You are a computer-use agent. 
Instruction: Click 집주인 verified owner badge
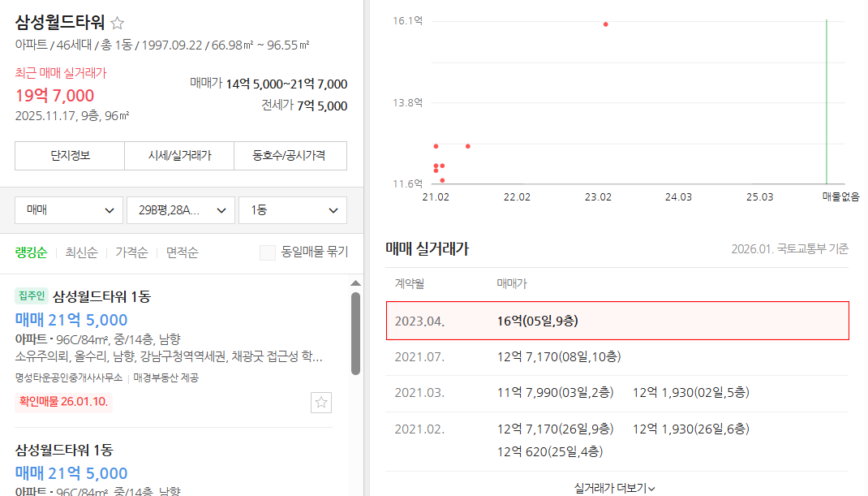32,296
